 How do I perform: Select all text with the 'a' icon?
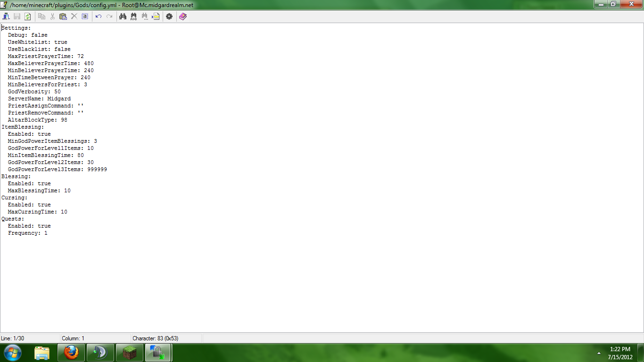click(85, 16)
